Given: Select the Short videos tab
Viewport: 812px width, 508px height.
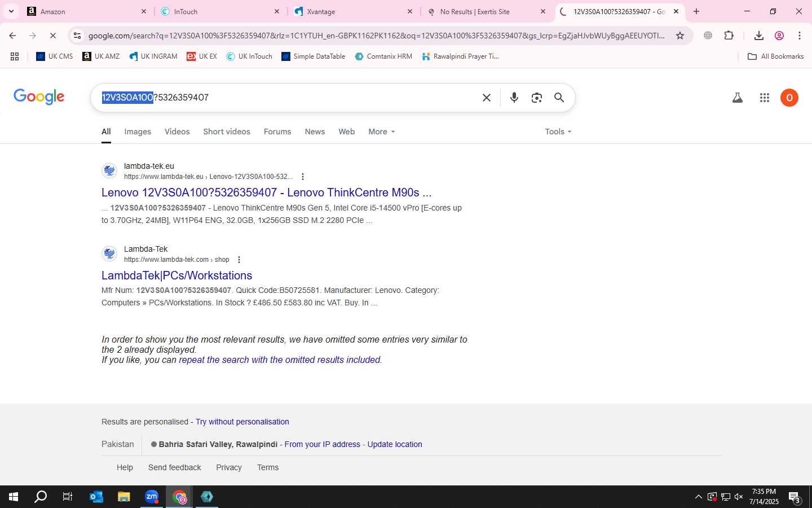Looking at the screenshot, I should [227, 132].
